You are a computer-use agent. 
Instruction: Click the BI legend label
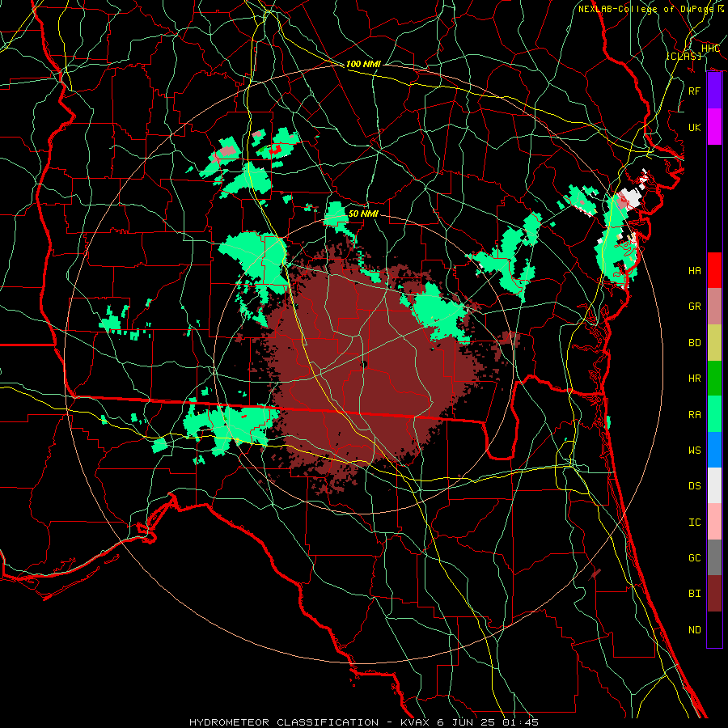click(x=694, y=594)
